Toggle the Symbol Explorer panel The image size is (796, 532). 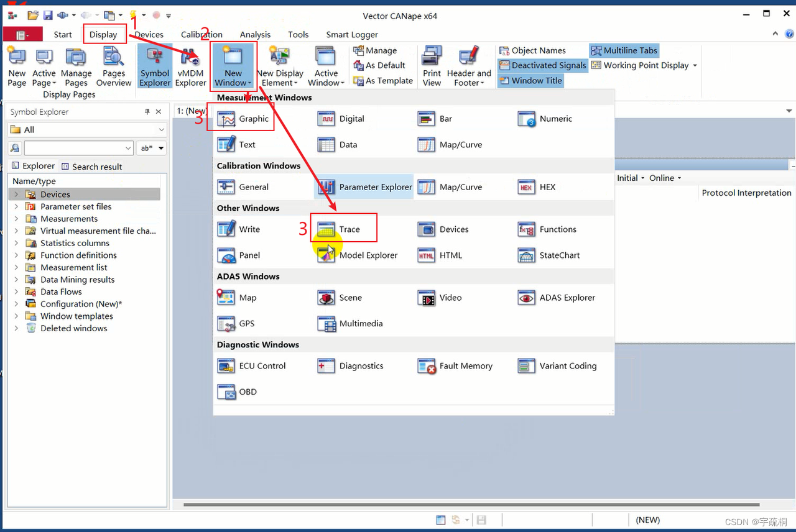click(x=155, y=66)
